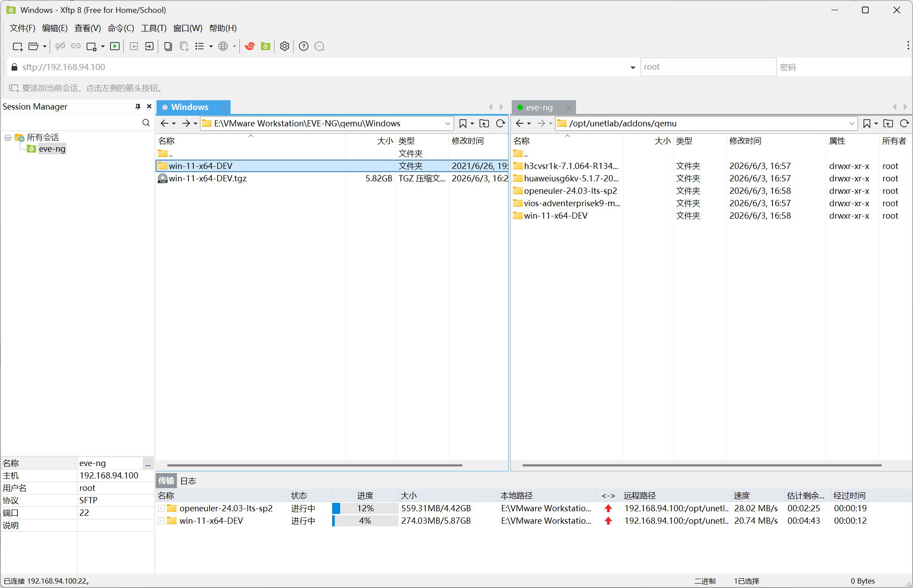Open the dropdown next to Open Session
913x588 pixels.
(x=44, y=46)
